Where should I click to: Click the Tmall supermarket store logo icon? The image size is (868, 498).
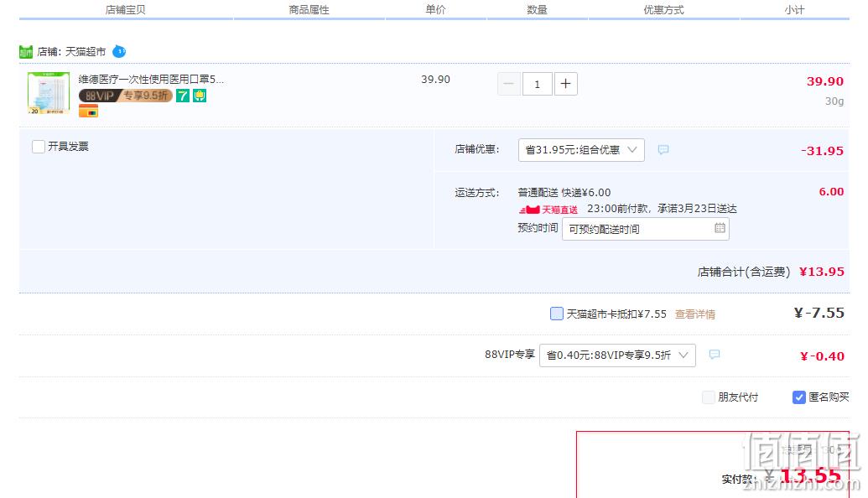25,52
